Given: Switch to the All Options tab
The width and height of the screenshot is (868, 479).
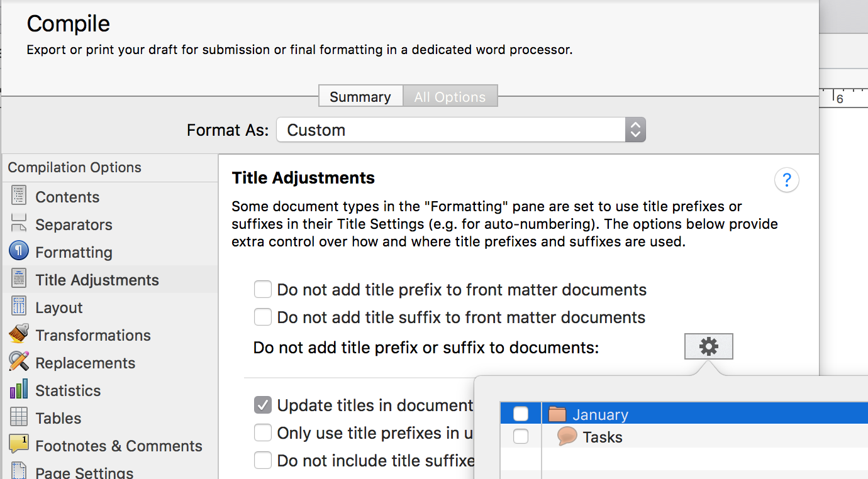Looking at the screenshot, I should (x=450, y=96).
